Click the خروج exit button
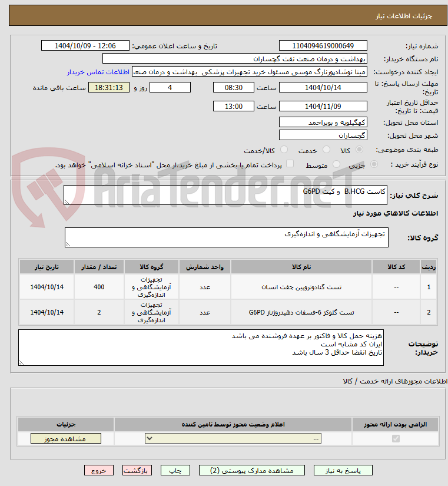 99,470
